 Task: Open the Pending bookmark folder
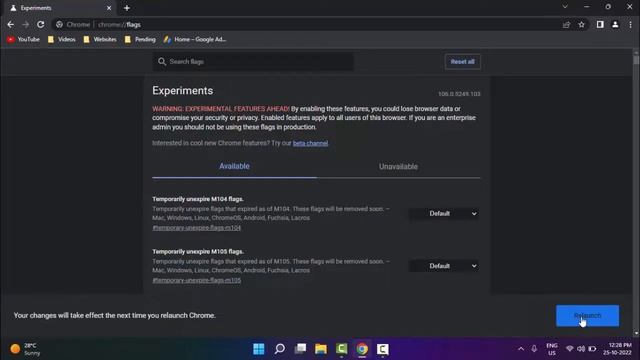pos(140,40)
